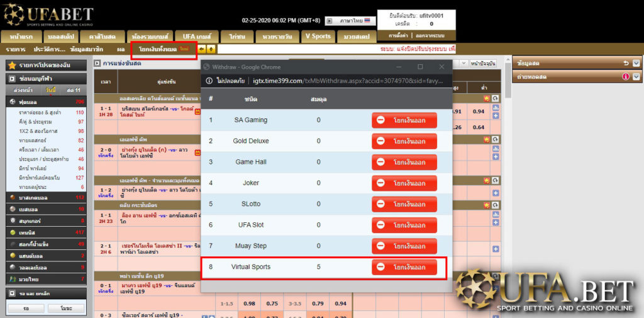Open statistics icon for ย่างกุ้ง ยูไนเต็ด match
Viewport: 644px width, 318px height.
(496, 149)
